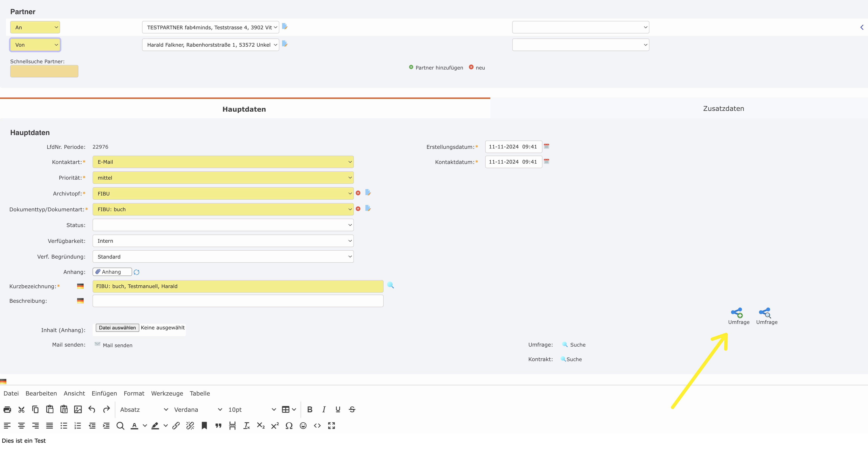Click the emoji icon in editor toolbar
Screen dimensions: 868x465
coord(303,426)
